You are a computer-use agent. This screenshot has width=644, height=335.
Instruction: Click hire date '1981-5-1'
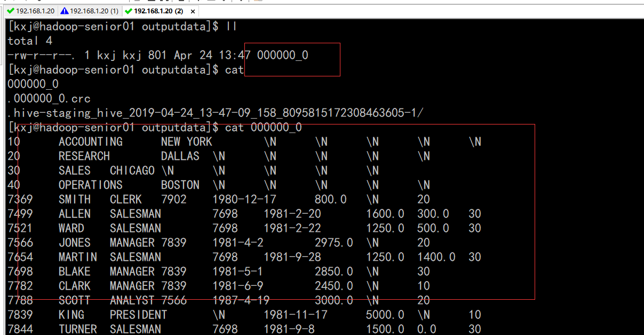(238, 271)
